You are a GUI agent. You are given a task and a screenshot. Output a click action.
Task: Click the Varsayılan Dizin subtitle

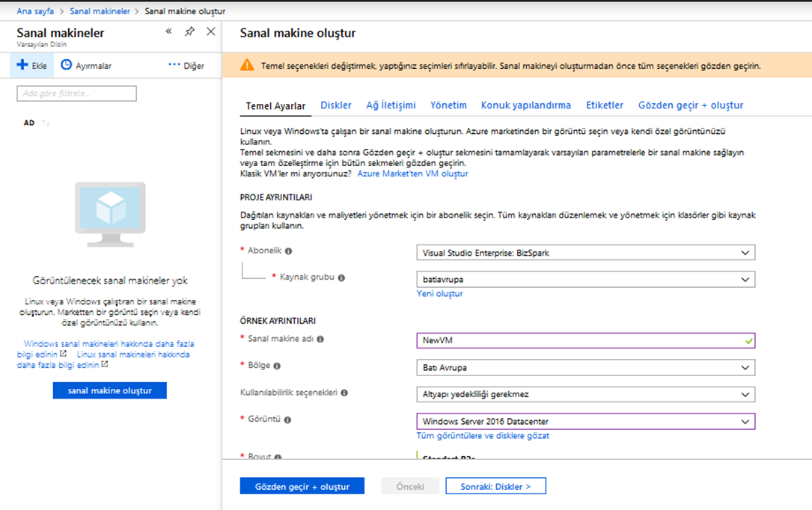41,44
